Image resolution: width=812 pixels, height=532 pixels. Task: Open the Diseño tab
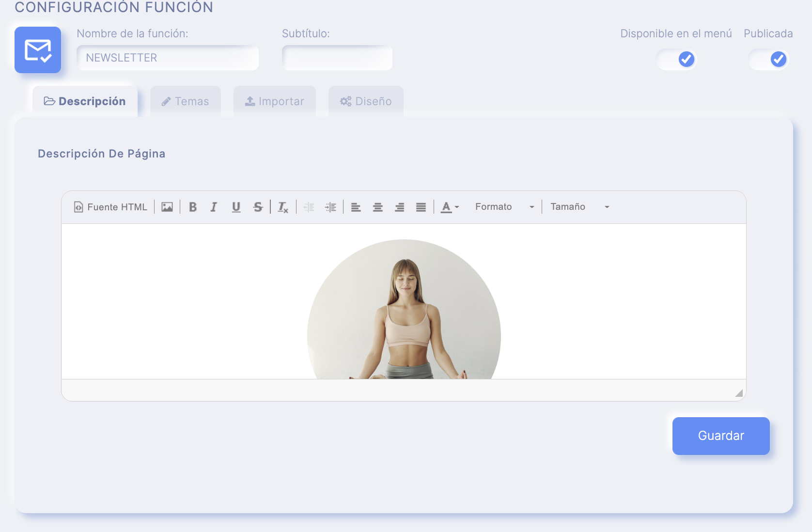tap(366, 101)
